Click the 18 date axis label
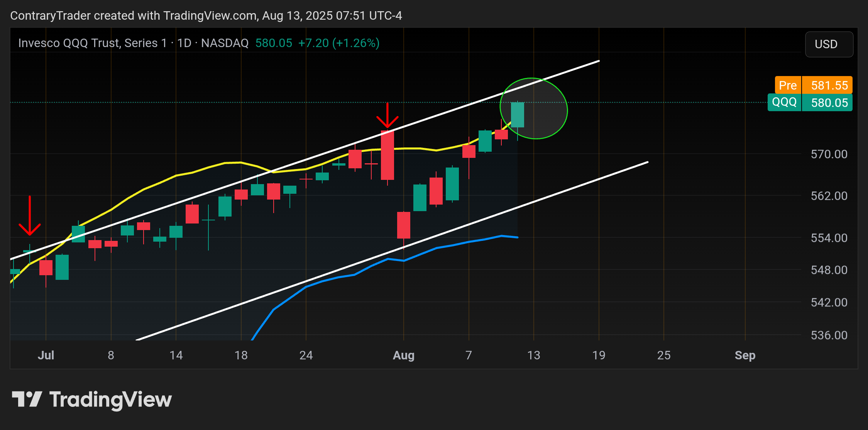Image resolution: width=868 pixels, height=430 pixels. [241, 355]
